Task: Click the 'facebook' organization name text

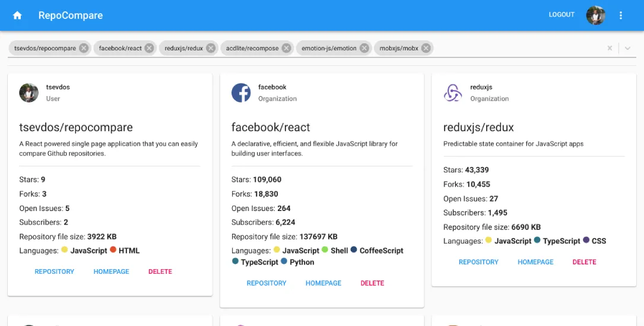Action: click(272, 87)
